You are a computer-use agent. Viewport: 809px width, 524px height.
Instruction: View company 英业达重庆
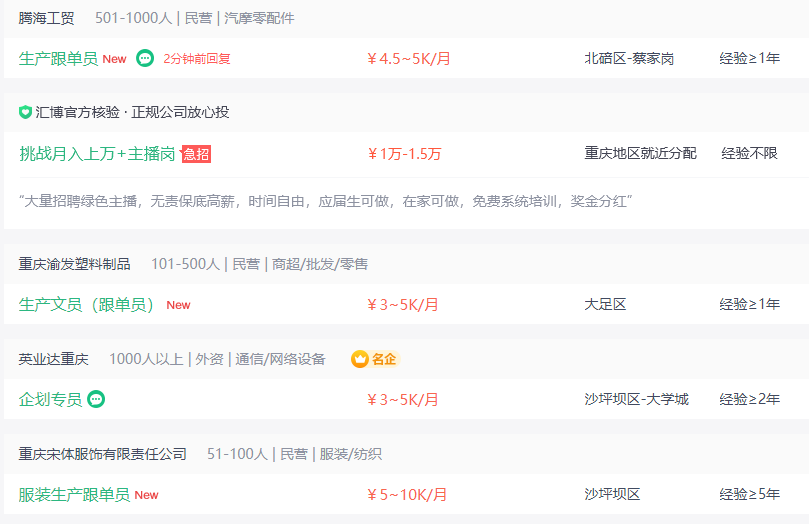54,359
